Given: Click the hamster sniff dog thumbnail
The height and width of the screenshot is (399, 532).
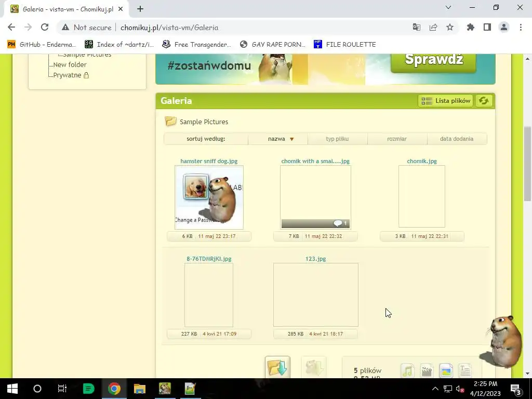Looking at the screenshot, I should pyautogui.click(x=209, y=197).
